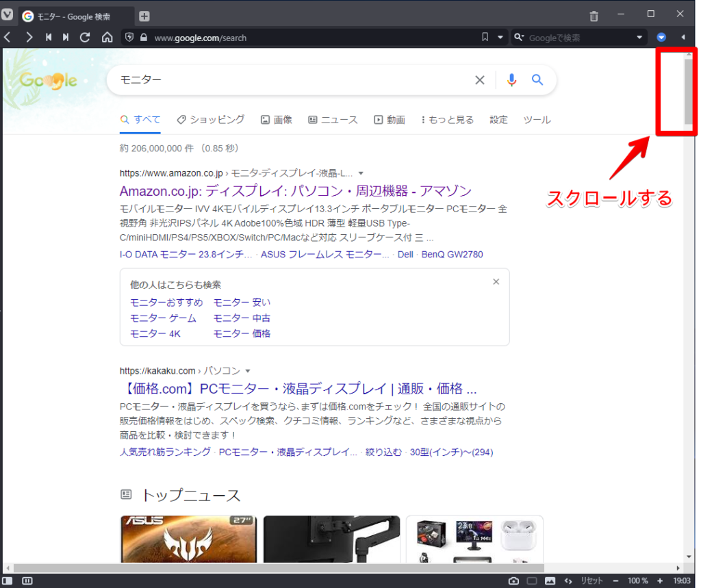The image size is (701, 588).
Task: Capture page with camera icon
Action: (513, 581)
